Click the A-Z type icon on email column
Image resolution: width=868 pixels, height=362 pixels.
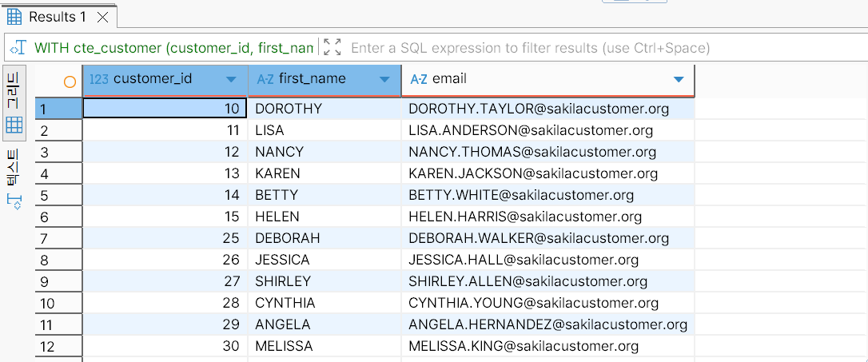tap(419, 79)
